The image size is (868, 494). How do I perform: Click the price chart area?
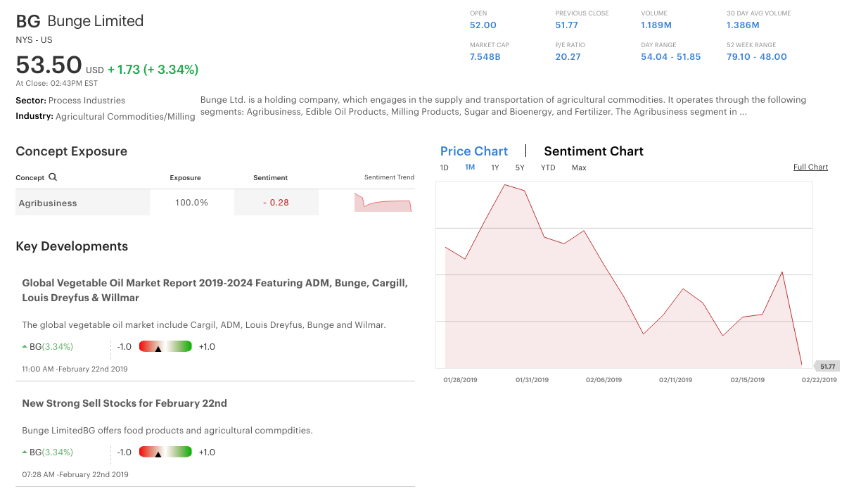click(x=624, y=274)
